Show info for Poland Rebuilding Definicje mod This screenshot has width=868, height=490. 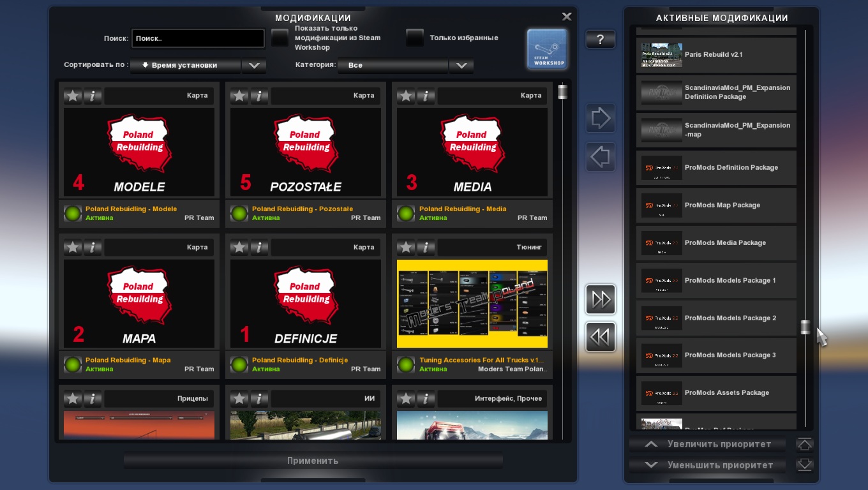(x=259, y=247)
